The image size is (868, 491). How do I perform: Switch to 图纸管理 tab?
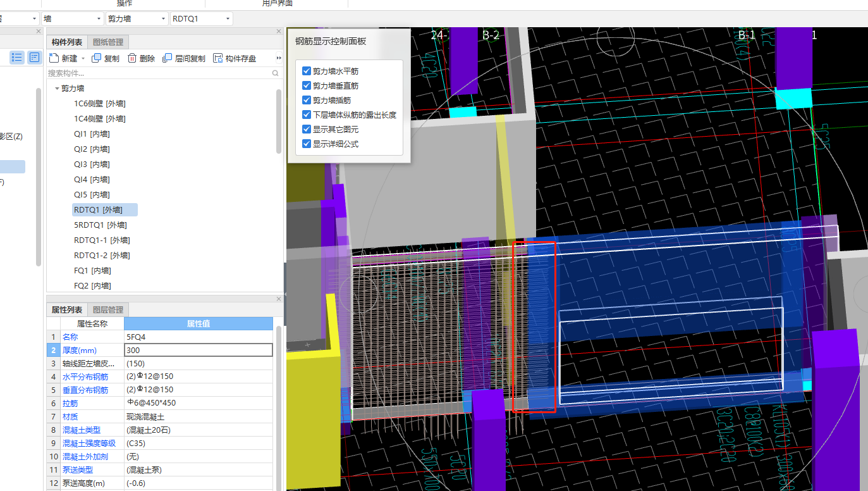pos(108,42)
